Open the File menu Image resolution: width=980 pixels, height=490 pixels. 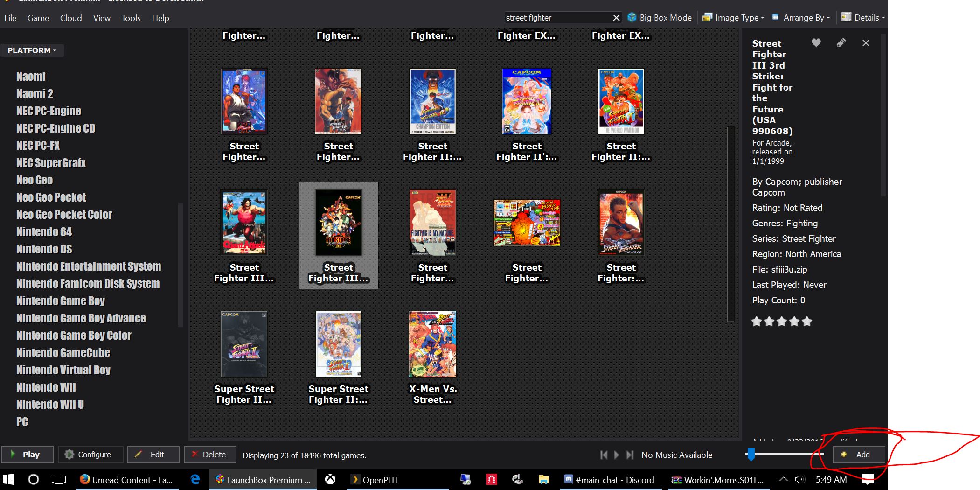coord(10,18)
